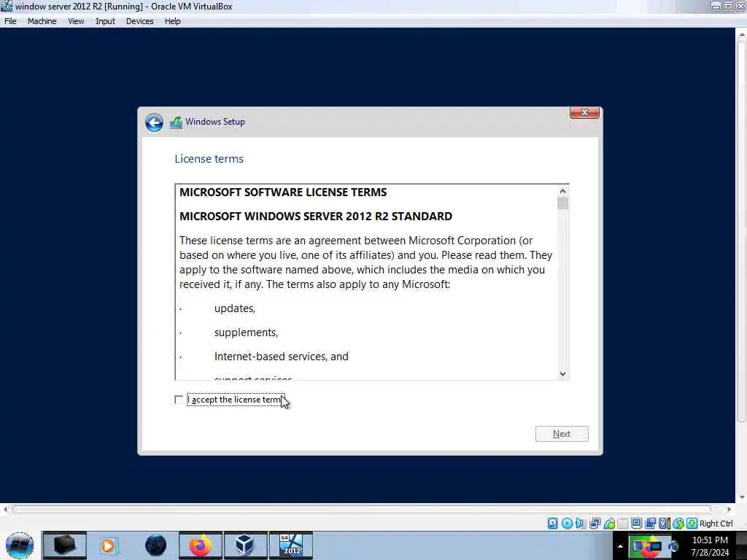Screen dimensions: 747x560
Task: Click the VM window vertical scrollbar down arrow
Action: click(741, 497)
